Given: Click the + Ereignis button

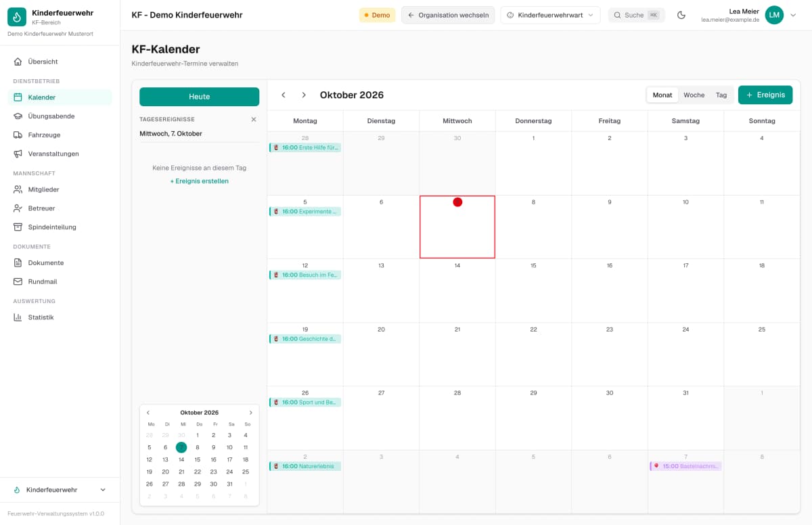Looking at the screenshot, I should click(x=765, y=95).
